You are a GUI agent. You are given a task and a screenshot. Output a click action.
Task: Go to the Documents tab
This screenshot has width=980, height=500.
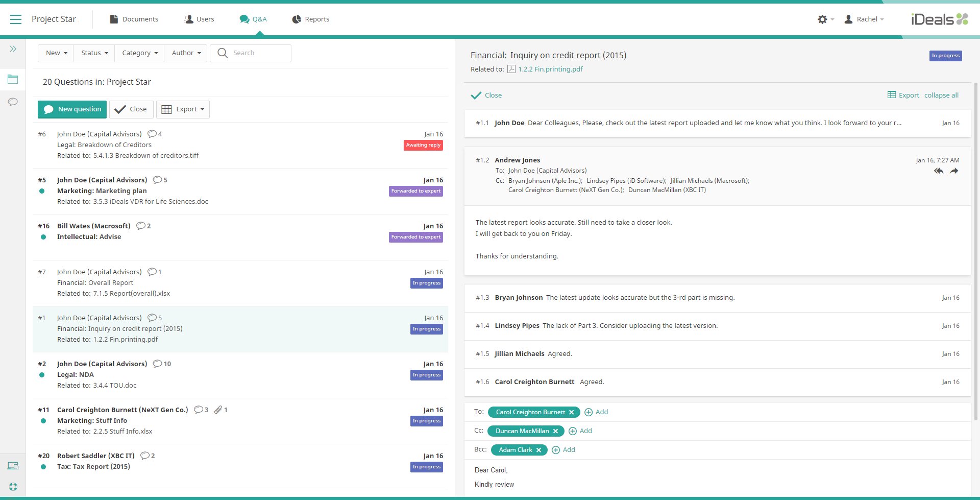coord(134,19)
